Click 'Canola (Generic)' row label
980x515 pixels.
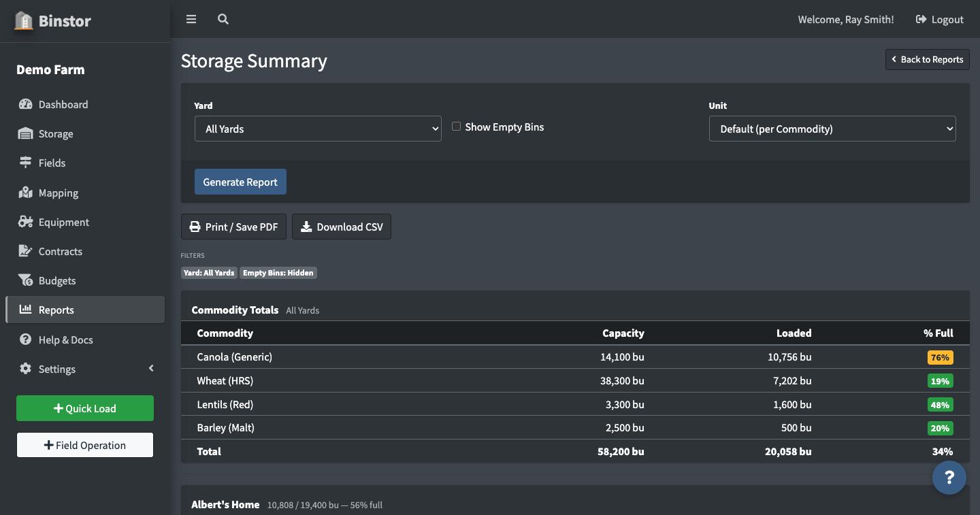[234, 356]
